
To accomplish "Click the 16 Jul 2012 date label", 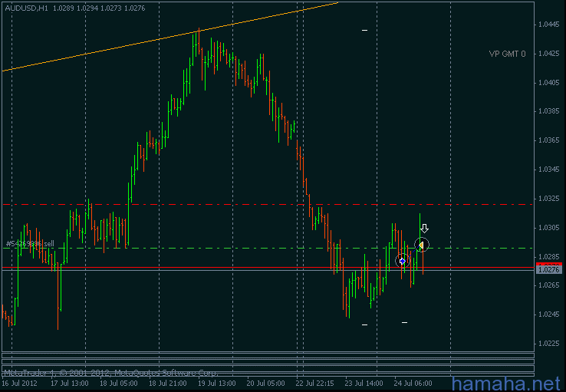I will 19,382.
